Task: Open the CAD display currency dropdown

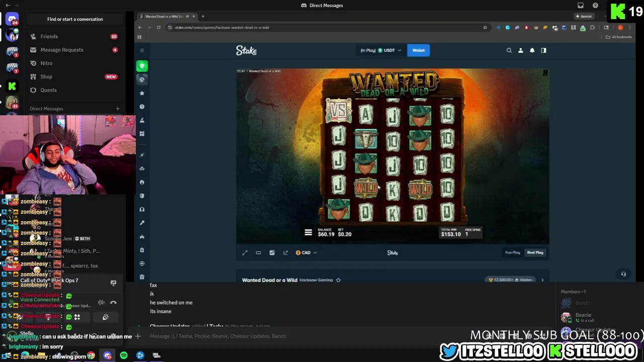Action: pyautogui.click(x=306, y=253)
